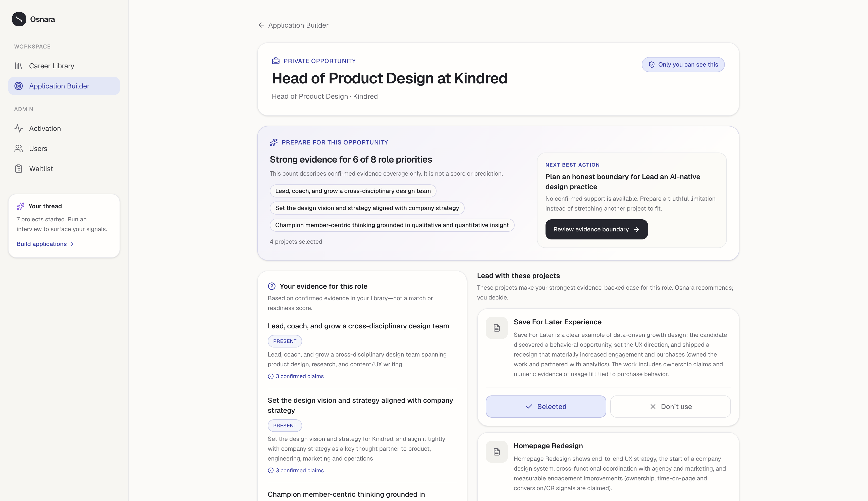Go to Activation admin page
The height and width of the screenshot is (501, 868).
point(64,128)
